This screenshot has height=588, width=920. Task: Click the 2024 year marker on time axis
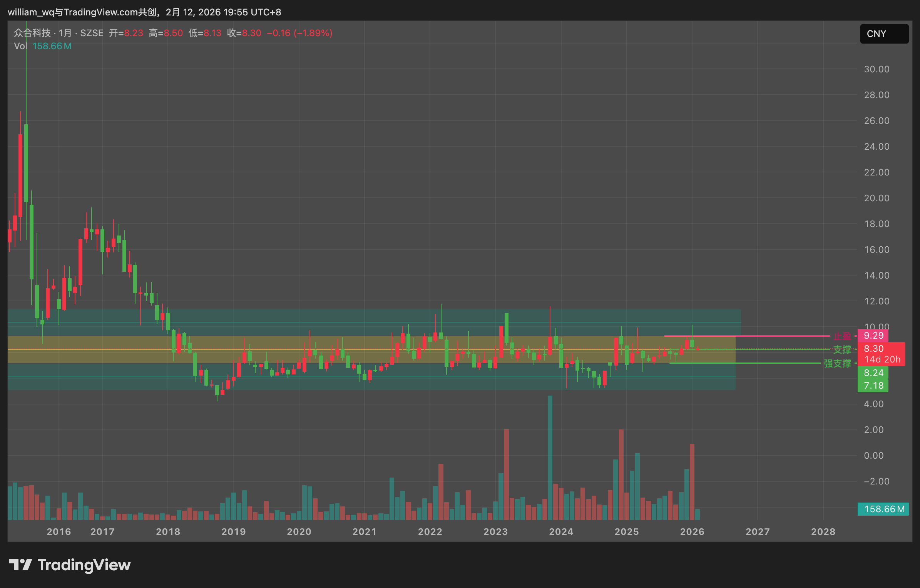point(561,532)
